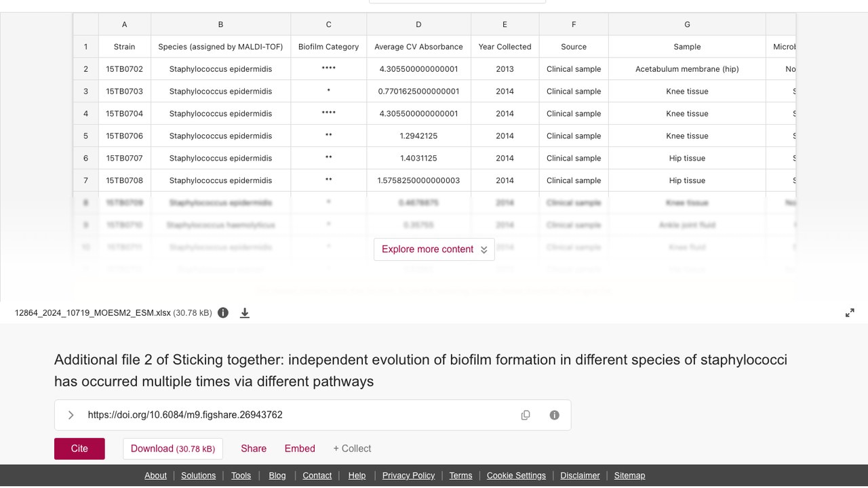This screenshot has height=488, width=868.
Task: Open the Contact footer link
Action: [317, 475]
